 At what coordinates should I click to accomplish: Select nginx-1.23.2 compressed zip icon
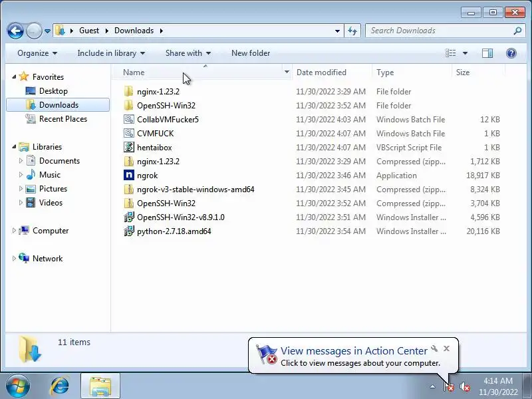[x=129, y=161]
